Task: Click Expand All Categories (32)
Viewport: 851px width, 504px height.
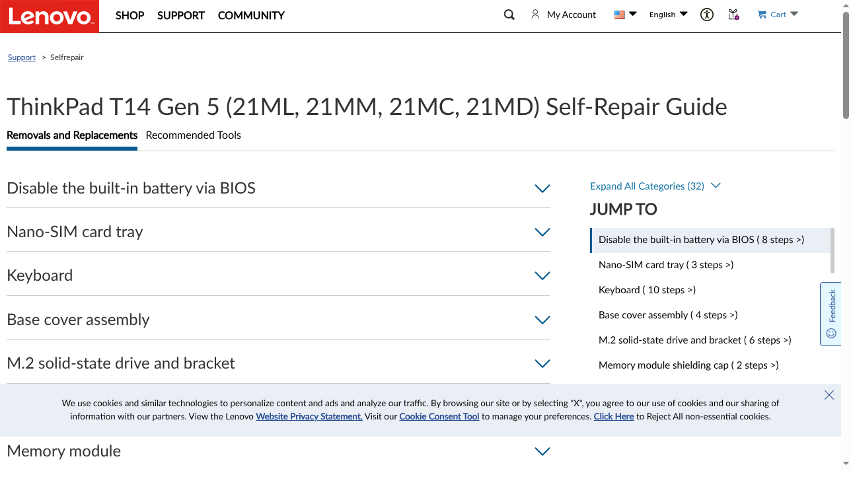Action: pyautogui.click(x=655, y=186)
